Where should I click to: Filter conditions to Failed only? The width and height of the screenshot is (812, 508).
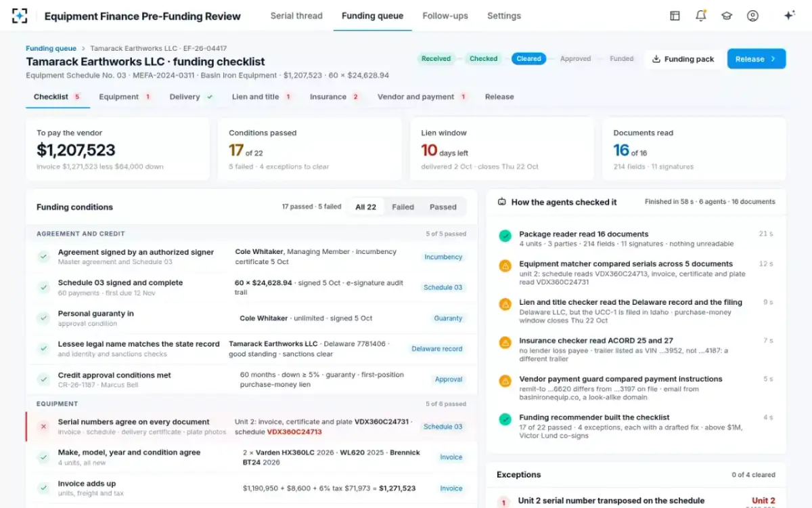coord(403,207)
